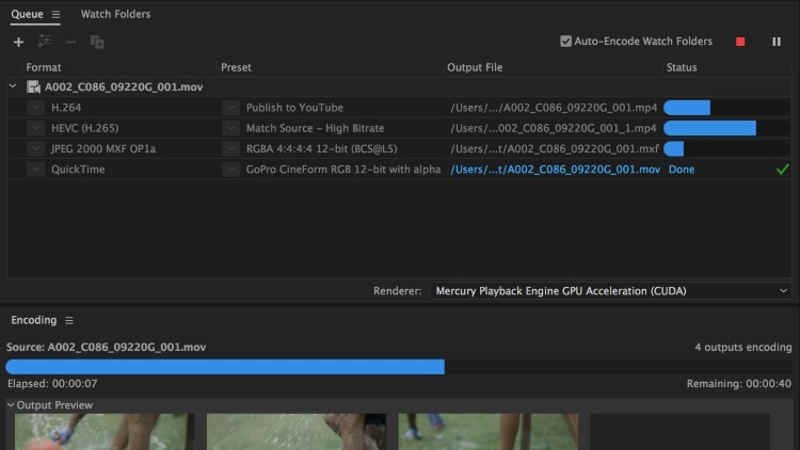Image resolution: width=800 pixels, height=450 pixels.
Task: Open the Queue panel menu icon
Action: point(56,14)
